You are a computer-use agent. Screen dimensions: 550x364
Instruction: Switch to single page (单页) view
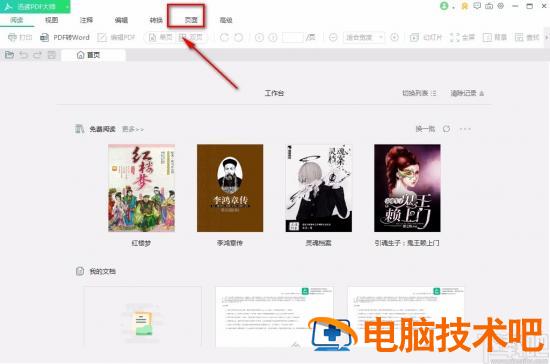pyautogui.click(x=161, y=37)
